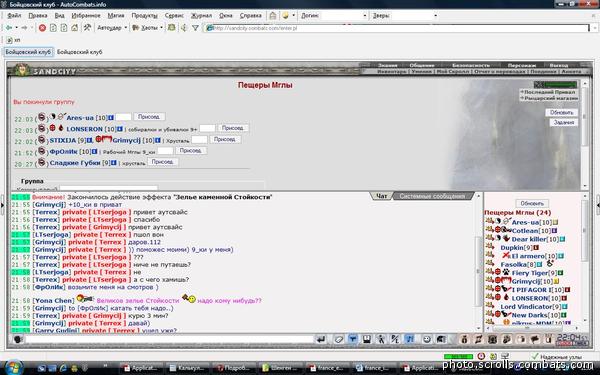
Task: Toggle the translit icon in chat bar
Action: (395, 339)
